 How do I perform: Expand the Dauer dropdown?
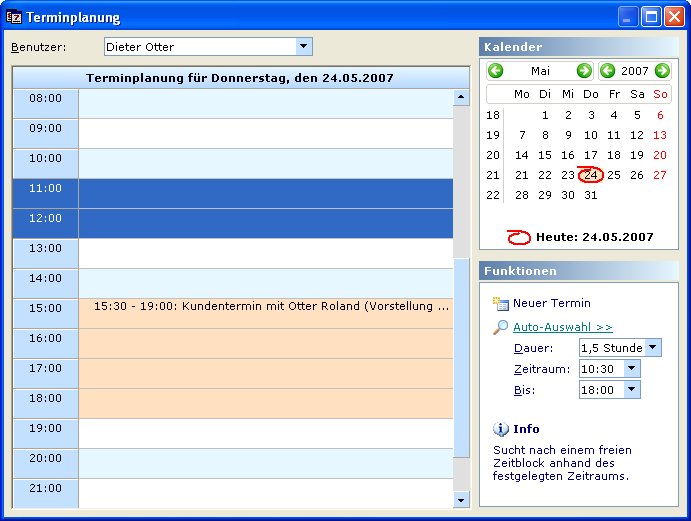tap(652, 348)
